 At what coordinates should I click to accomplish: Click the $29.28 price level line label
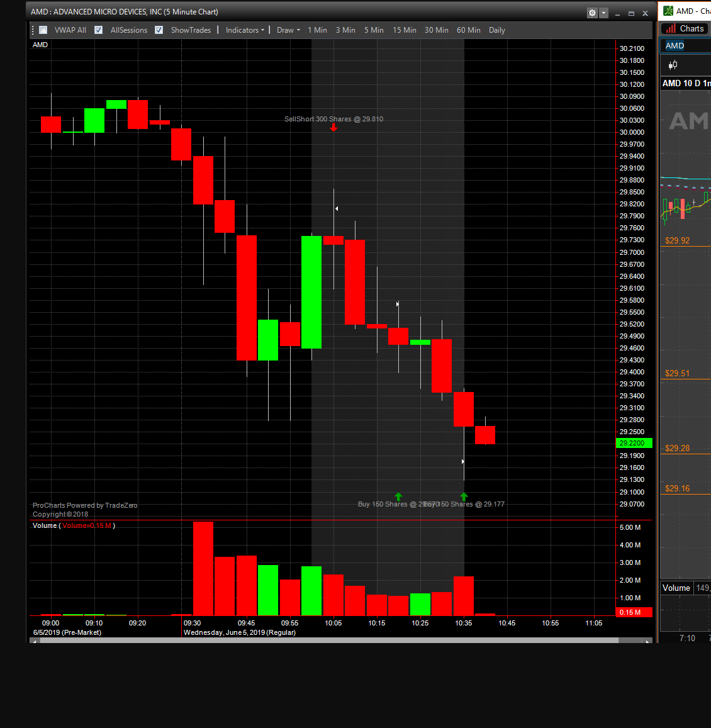pos(677,449)
